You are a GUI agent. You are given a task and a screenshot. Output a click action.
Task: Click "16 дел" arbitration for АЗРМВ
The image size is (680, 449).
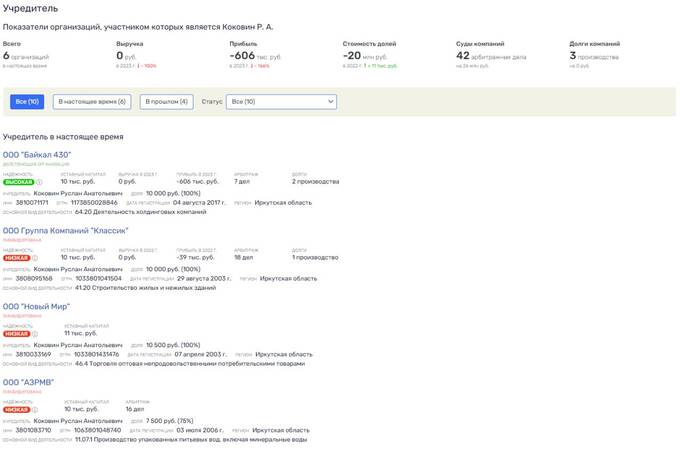(x=135, y=410)
